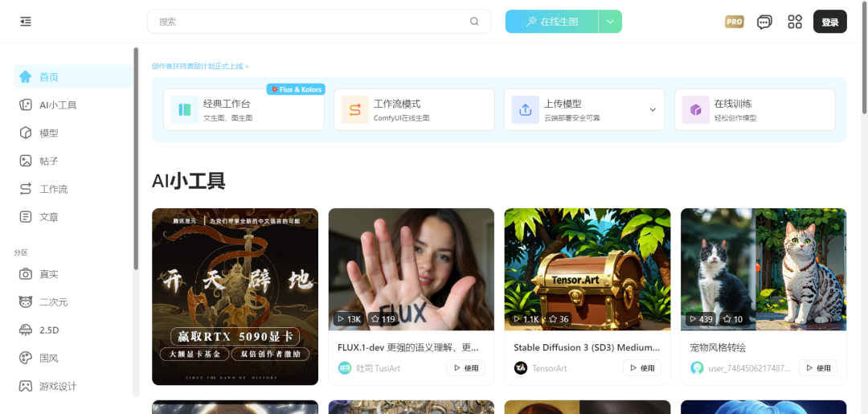Click the user_7484506217487 avatar
The height and width of the screenshot is (414, 868).
697,368
